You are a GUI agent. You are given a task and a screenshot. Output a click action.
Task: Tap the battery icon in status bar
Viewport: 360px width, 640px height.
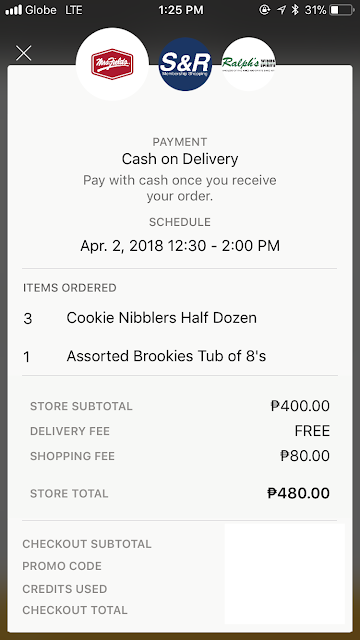click(342, 10)
